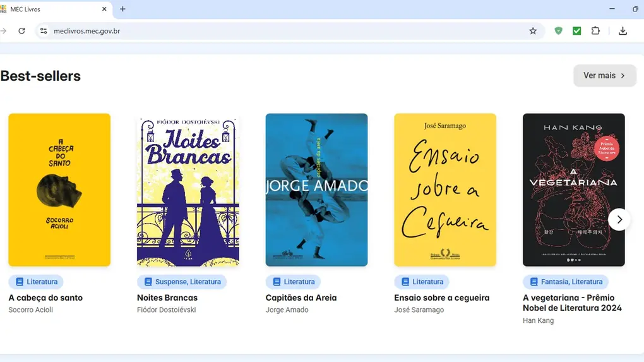Click the Fantasia, Literatura category tag
Image resolution: width=644 pixels, height=362 pixels.
[565, 282]
